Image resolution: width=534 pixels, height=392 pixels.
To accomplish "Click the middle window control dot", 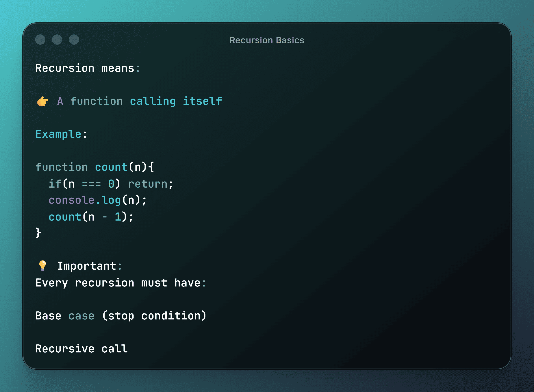I will (57, 40).
